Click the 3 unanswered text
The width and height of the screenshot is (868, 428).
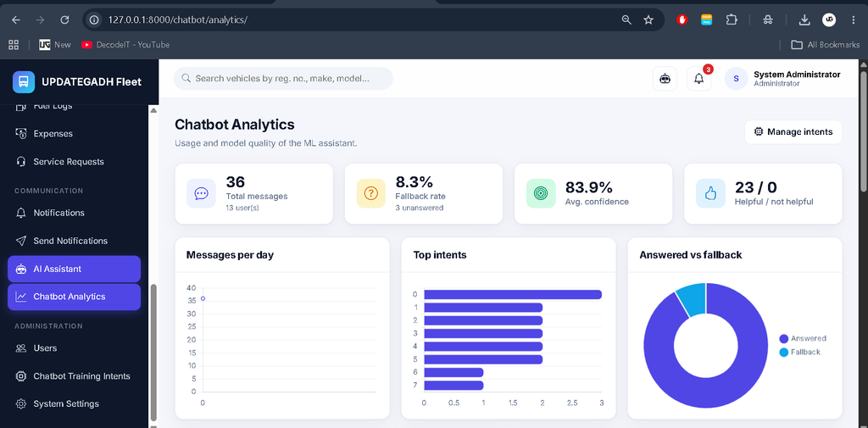419,208
